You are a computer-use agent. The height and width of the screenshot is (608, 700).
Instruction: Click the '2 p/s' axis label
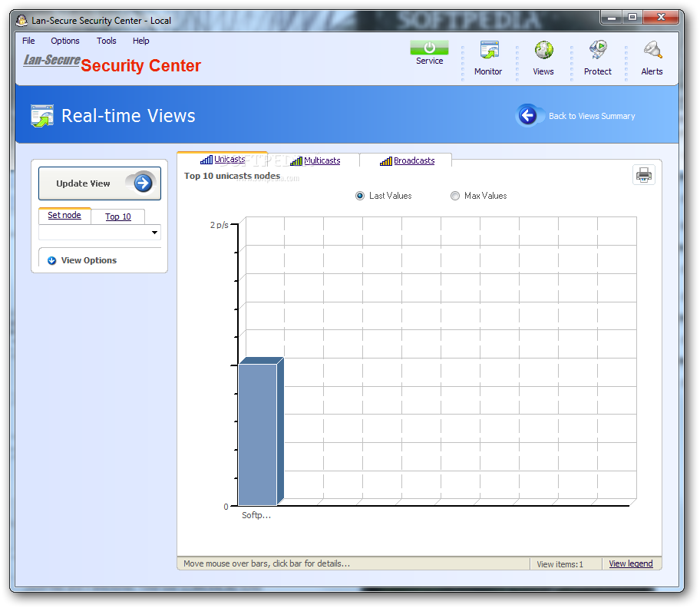[x=220, y=225]
